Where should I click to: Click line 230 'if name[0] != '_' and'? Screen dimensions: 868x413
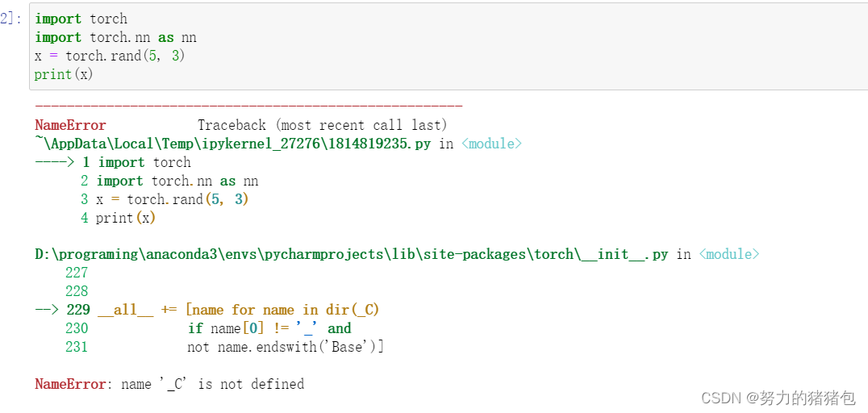click(x=208, y=329)
